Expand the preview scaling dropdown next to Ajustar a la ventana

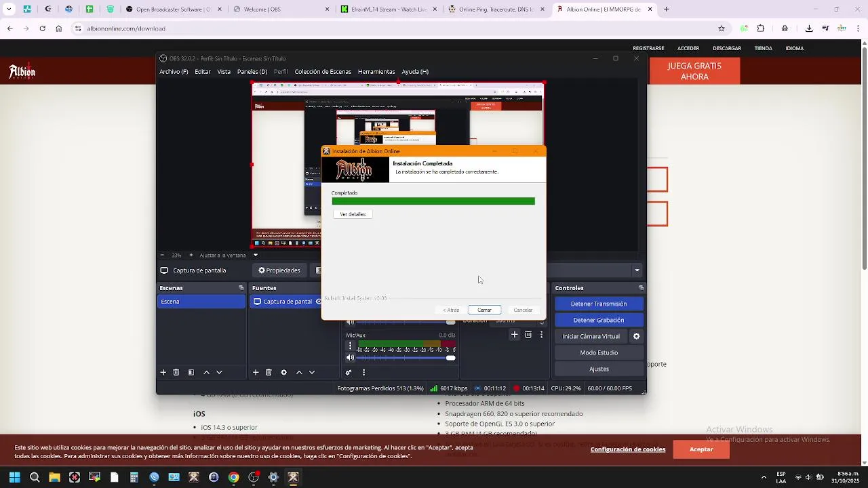coord(255,255)
